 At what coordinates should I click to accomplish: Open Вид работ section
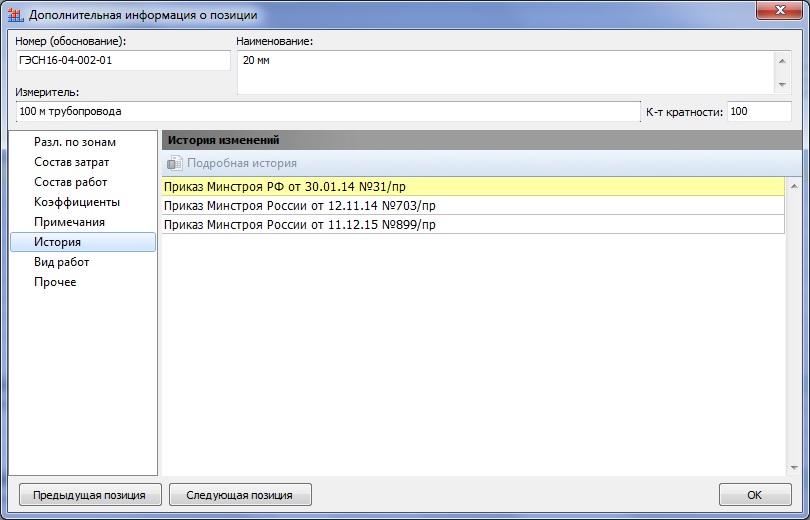[83, 262]
